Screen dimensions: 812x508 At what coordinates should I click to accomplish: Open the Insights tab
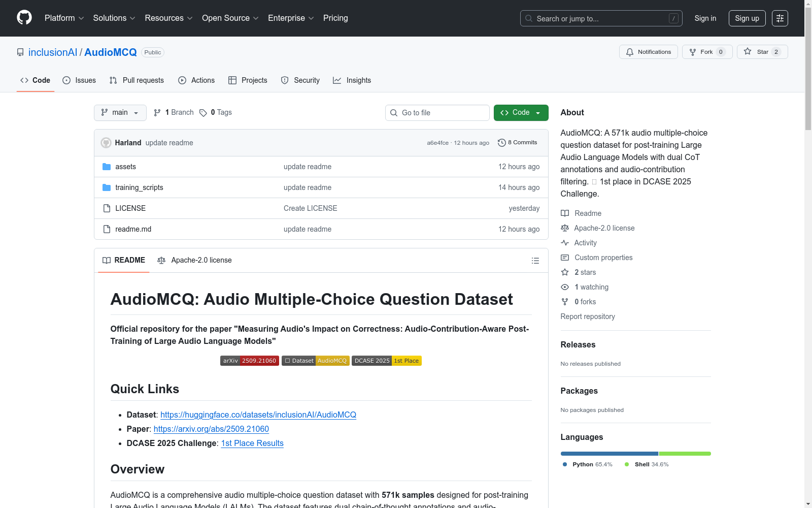pyautogui.click(x=352, y=80)
